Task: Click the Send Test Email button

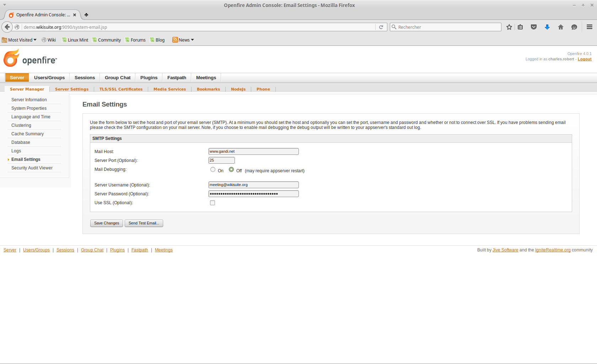Action: click(144, 223)
